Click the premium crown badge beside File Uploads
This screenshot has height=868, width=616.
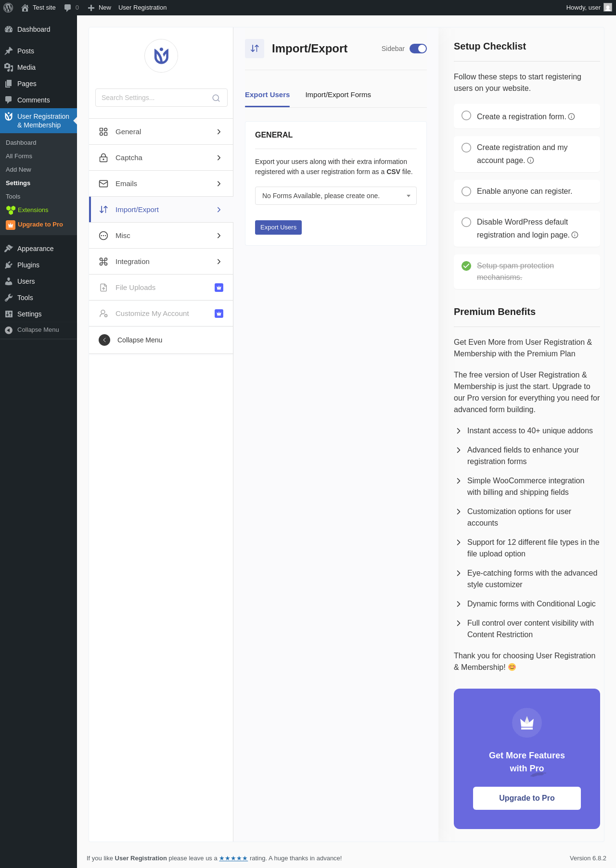[x=219, y=288]
